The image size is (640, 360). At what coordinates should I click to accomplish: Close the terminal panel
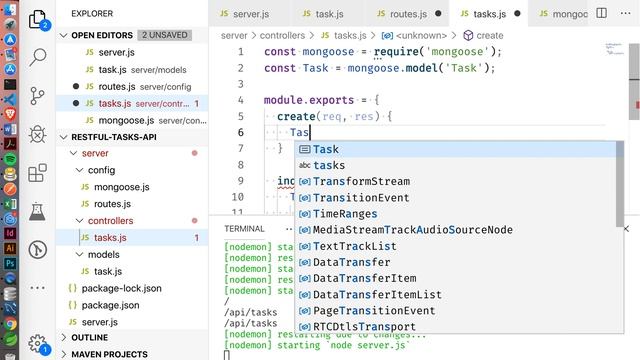[x=627, y=229]
